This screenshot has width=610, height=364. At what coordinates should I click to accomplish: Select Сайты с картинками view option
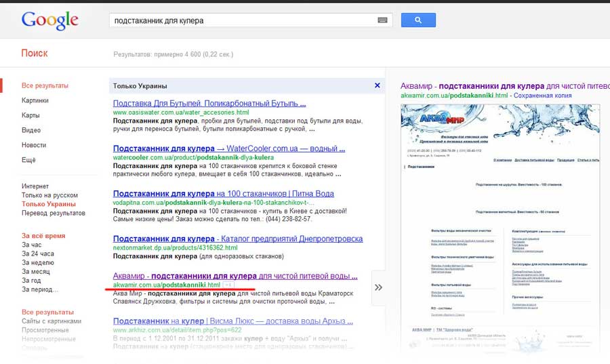pyautogui.click(x=52, y=321)
